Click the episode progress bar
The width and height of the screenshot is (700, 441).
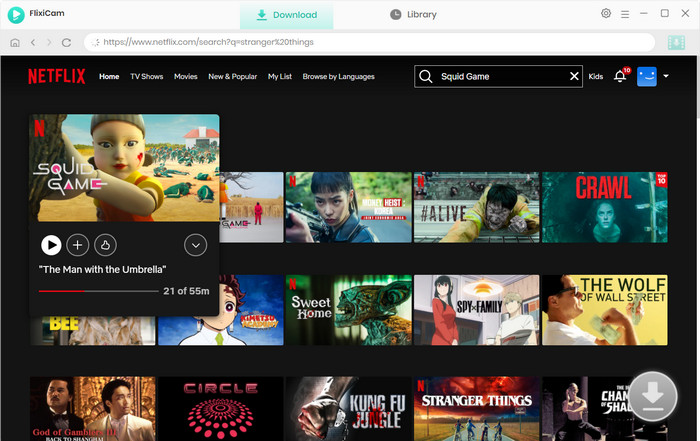click(x=99, y=291)
